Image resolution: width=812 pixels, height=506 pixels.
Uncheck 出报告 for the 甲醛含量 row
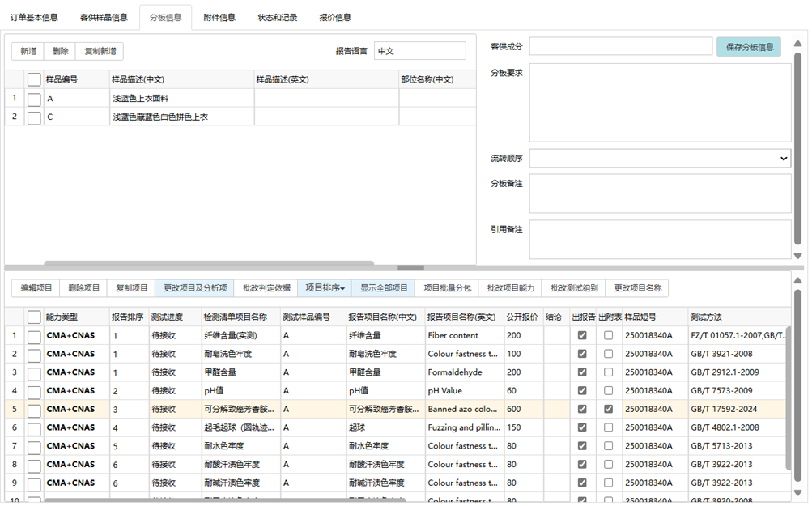tap(580, 372)
